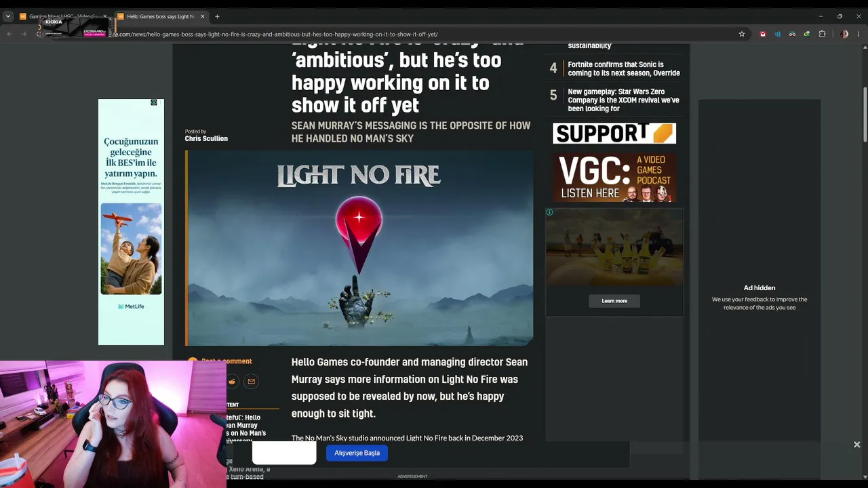
Task: Open the Star Wars Zero Company article
Action: (x=623, y=100)
